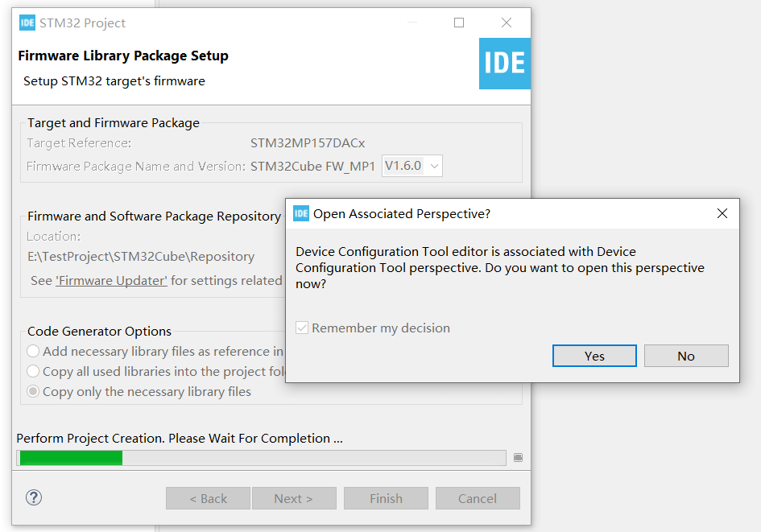Screen dimensions: 761x532
Task: Click No in Open Associated Perspective dialog
Action: coord(686,356)
